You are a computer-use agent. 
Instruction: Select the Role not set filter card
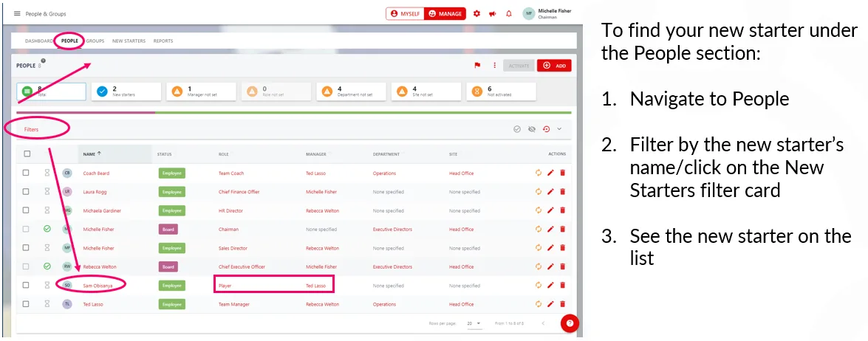[x=276, y=92]
